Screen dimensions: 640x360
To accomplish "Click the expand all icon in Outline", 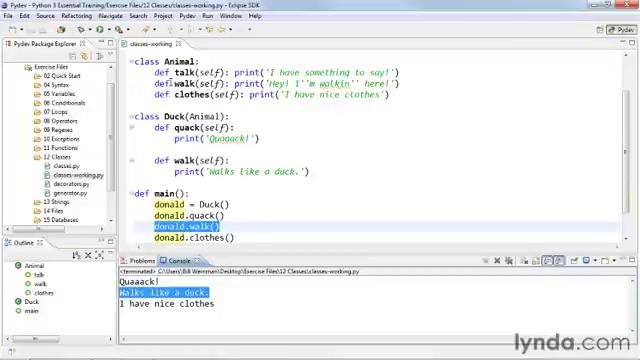I will [x=99, y=256].
